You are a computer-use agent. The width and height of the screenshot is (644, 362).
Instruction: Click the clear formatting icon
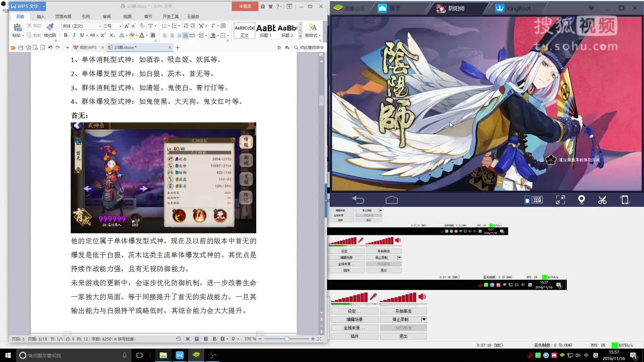pos(142,26)
